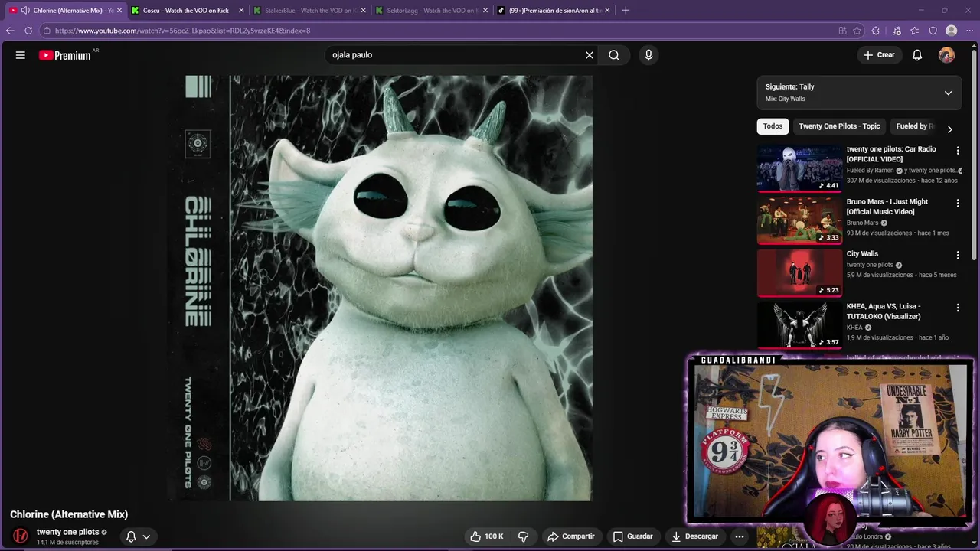Add page to favorites star

857,31
